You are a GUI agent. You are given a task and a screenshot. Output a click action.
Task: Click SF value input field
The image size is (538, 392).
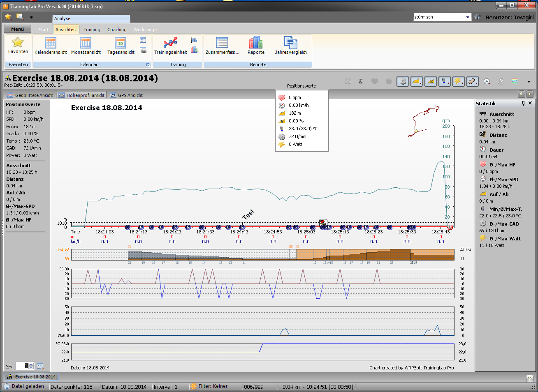pyautogui.click(x=22, y=366)
